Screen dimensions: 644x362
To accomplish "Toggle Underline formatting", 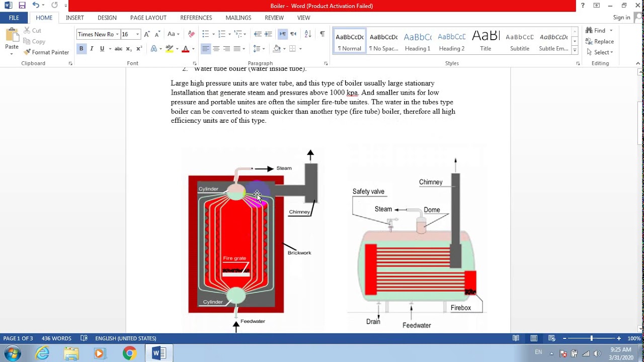I will (x=102, y=49).
